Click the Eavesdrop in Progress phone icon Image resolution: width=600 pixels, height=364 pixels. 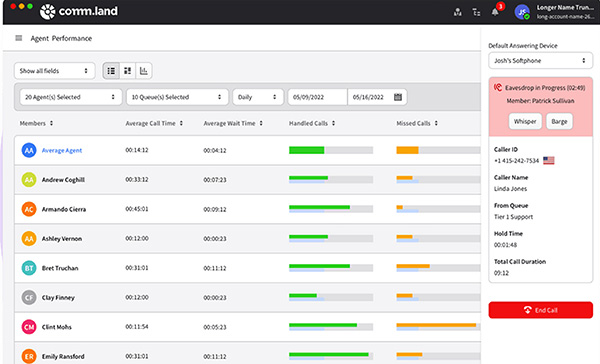498,87
